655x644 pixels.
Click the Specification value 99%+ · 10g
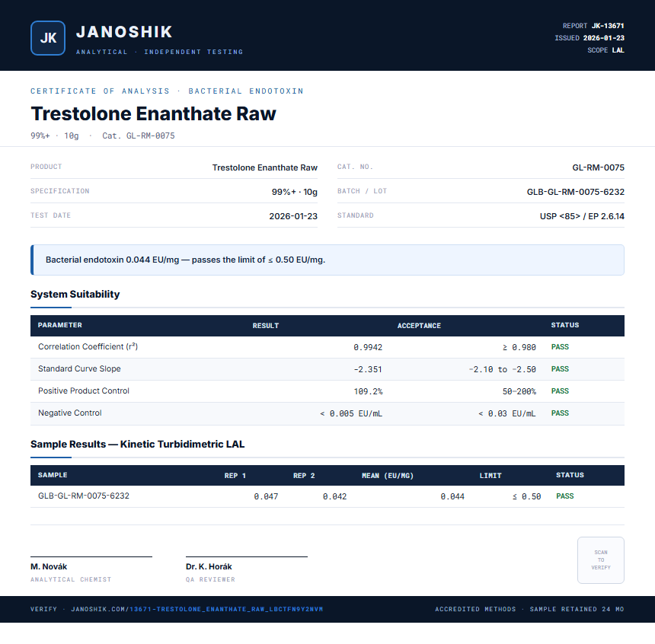coord(295,192)
